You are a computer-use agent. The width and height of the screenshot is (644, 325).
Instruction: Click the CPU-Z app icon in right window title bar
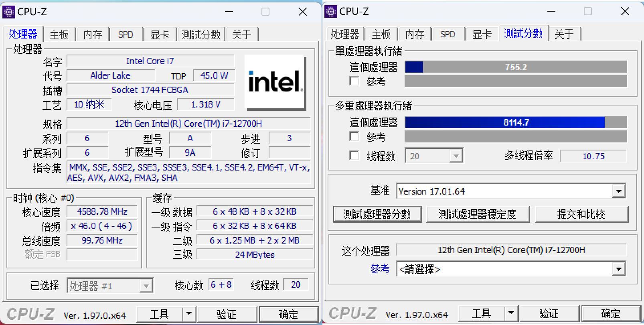331,12
